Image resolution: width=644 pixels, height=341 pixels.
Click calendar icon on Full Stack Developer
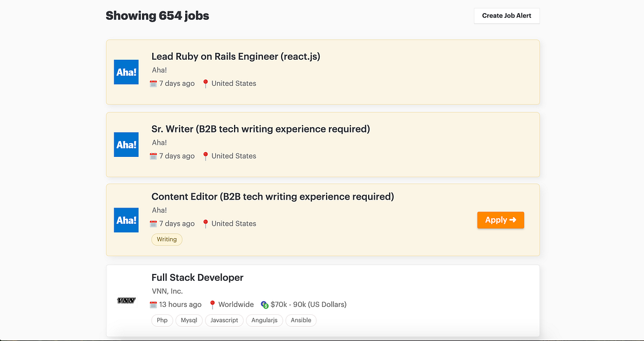pyautogui.click(x=153, y=305)
